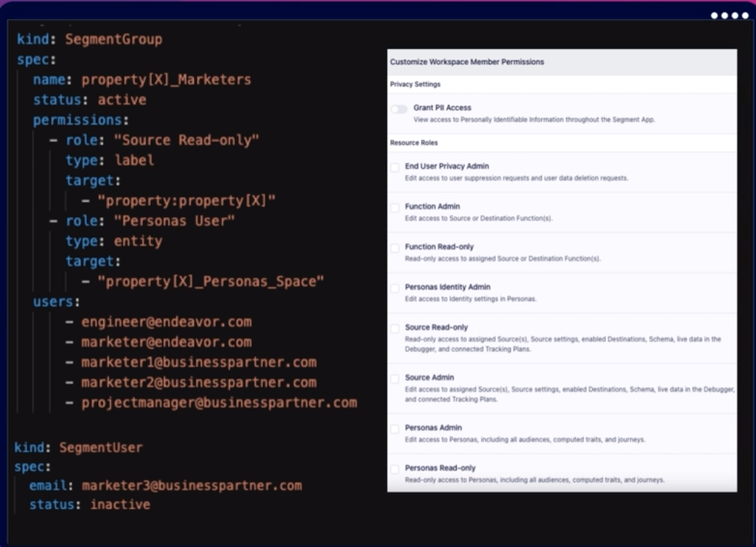
Task: Click the "status: active" code line
Action: (x=90, y=100)
